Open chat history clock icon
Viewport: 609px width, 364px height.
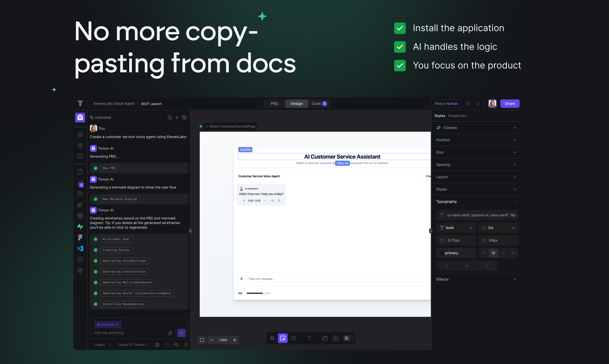pos(184,118)
